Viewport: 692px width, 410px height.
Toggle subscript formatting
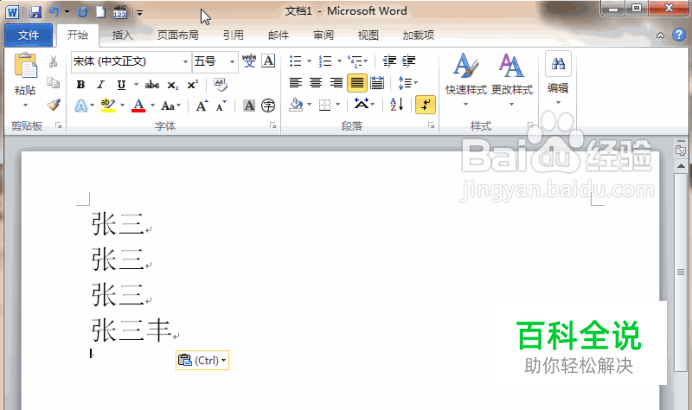tap(173, 85)
